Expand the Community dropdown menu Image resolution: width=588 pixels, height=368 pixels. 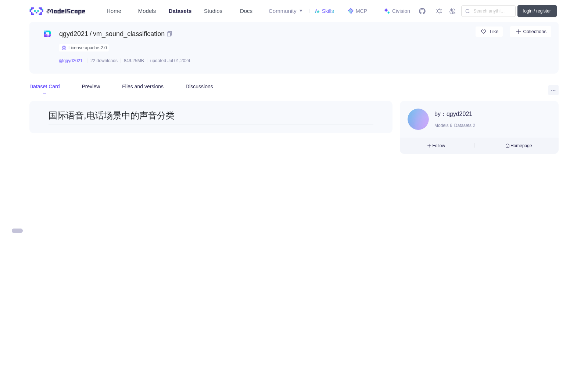[286, 11]
